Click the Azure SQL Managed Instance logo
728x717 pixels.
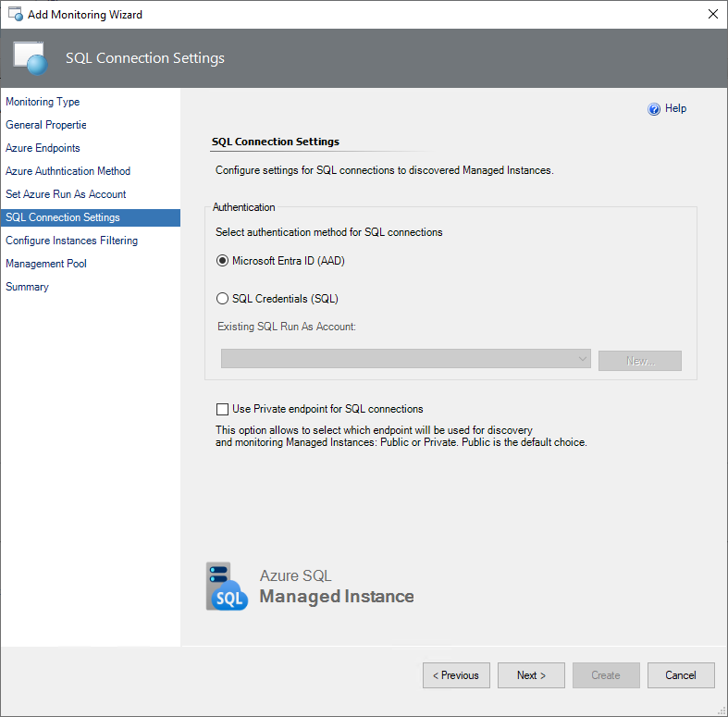click(x=310, y=586)
